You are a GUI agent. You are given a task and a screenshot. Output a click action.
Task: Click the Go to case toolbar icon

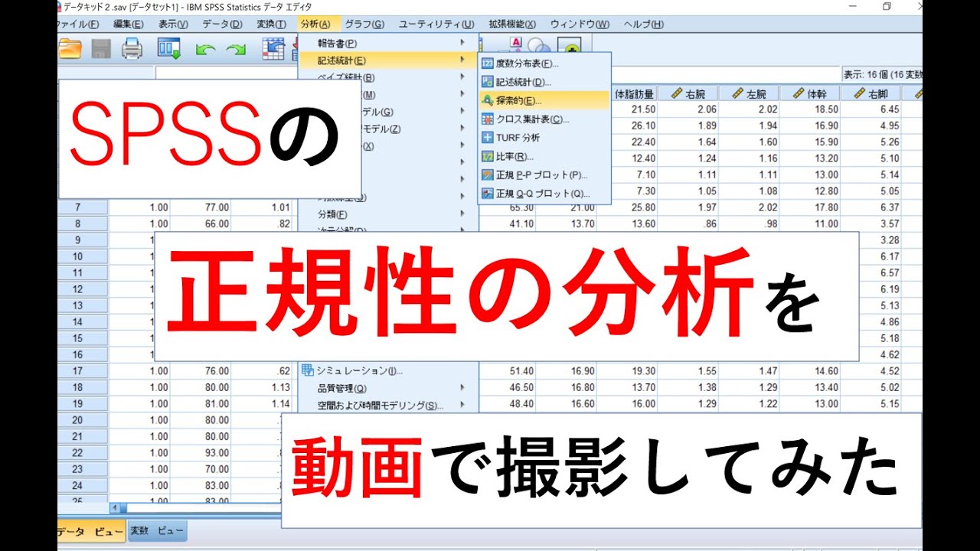273,48
